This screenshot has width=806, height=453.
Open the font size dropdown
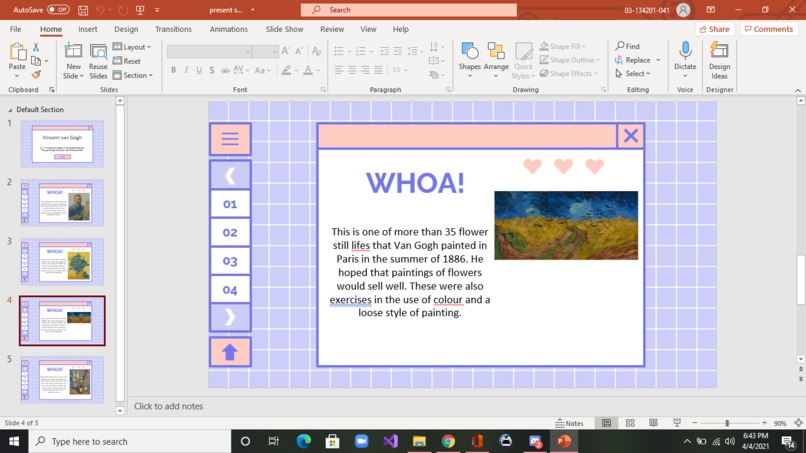(275, 51)
